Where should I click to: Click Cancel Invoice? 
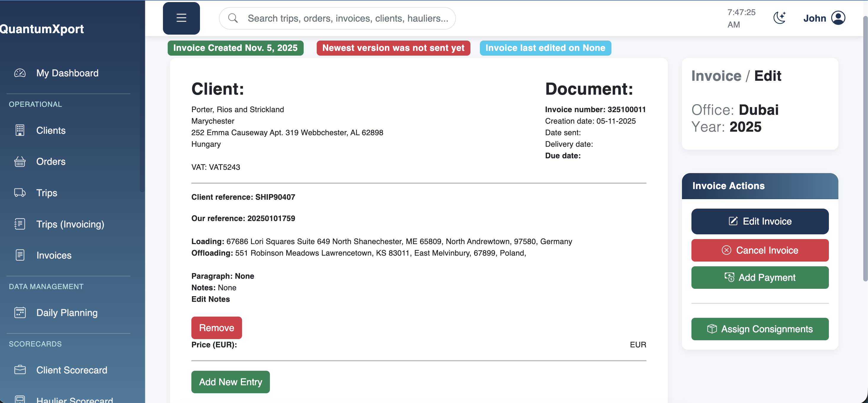pos(760,250)
